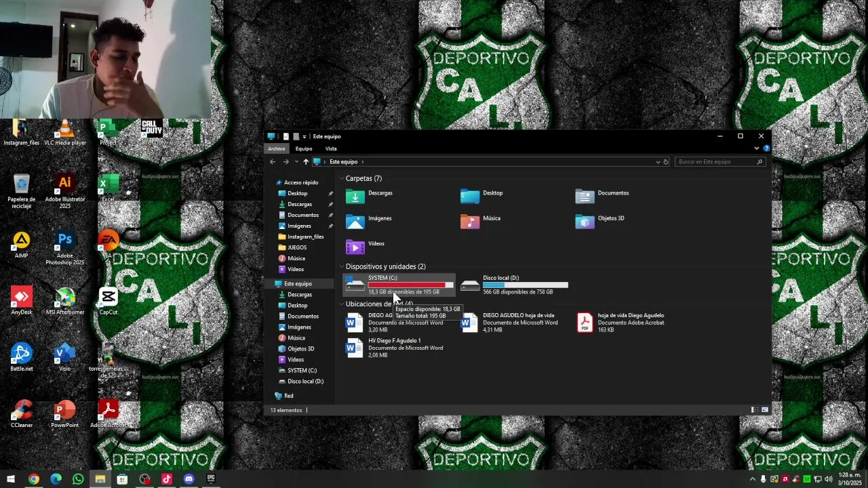Switch to details view button
The height and width of the screenshot is (488, 868).
(754, 410)
